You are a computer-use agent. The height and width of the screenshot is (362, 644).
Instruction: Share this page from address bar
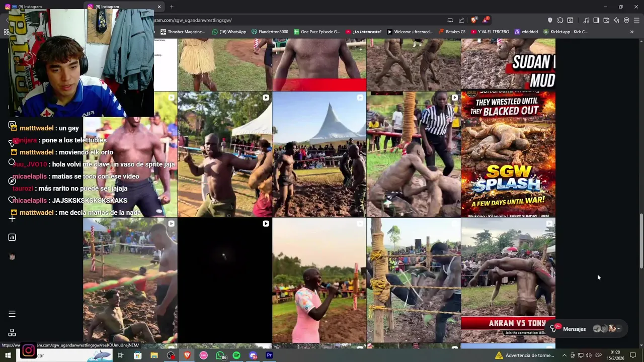461,20
